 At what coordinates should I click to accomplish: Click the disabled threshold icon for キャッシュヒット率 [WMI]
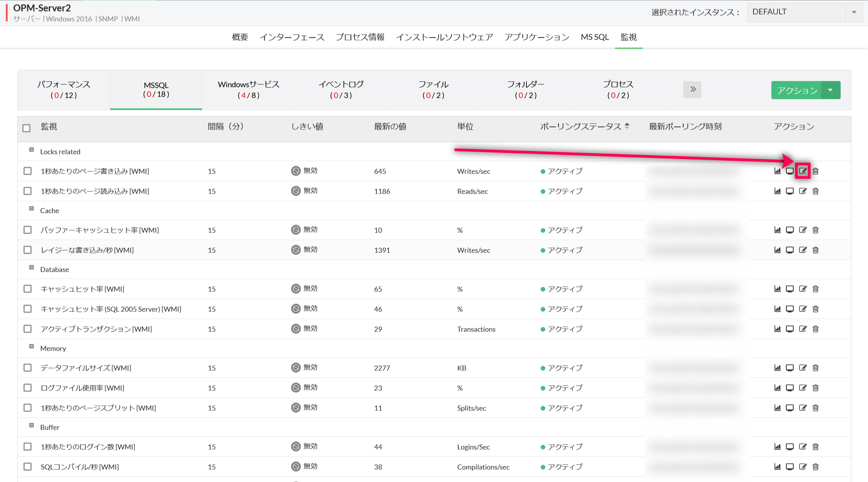point(295,289)
